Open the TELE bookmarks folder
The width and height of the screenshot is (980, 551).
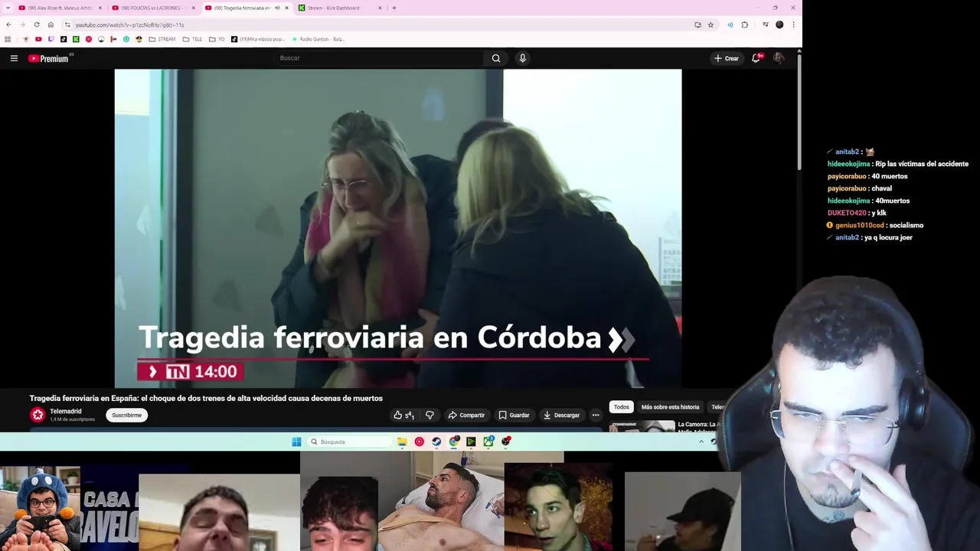click(x=192, y=39)
